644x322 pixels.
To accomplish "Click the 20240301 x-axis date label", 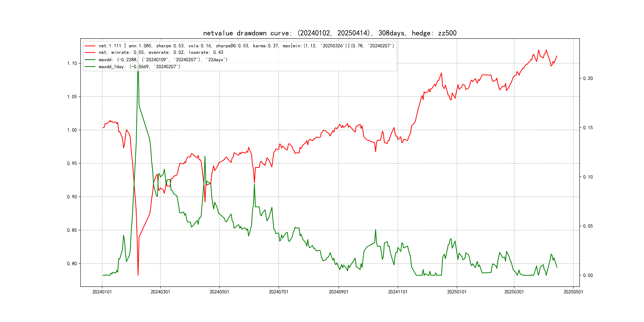I will (x=160, y=292).
